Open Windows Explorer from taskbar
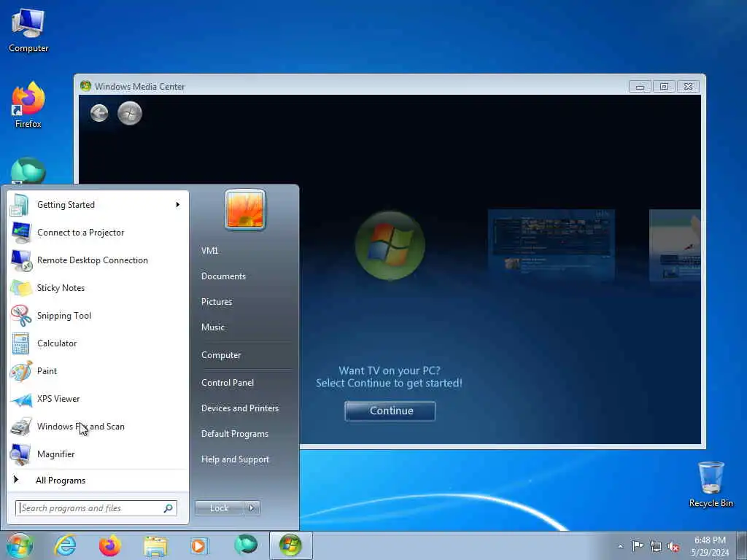Screen dimensions: 747x560 [x=155, y=546]
